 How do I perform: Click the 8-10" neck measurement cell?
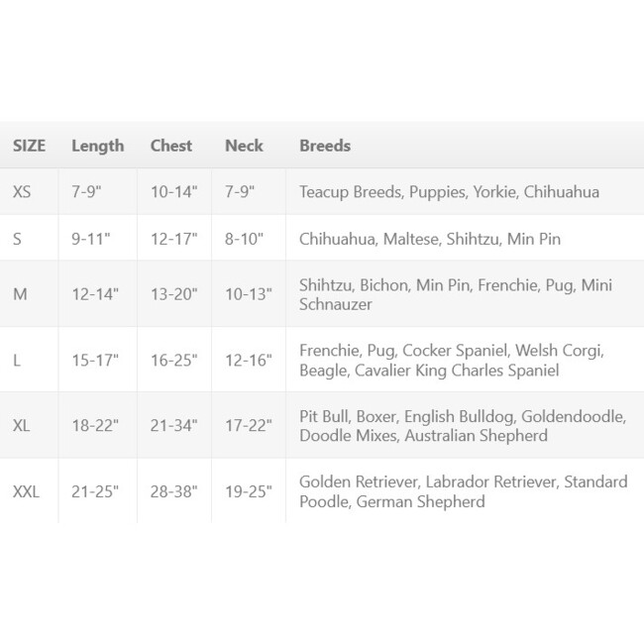[249, 239]
